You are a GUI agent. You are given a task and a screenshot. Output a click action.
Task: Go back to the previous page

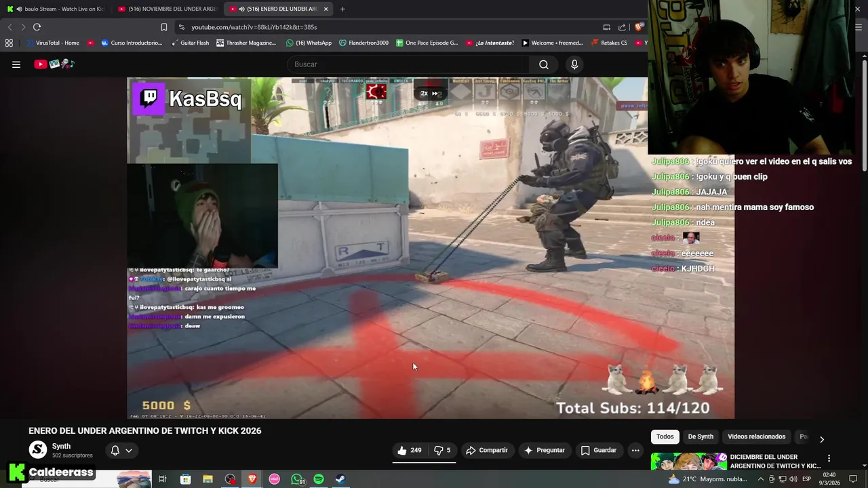click(x=9, y=27)
